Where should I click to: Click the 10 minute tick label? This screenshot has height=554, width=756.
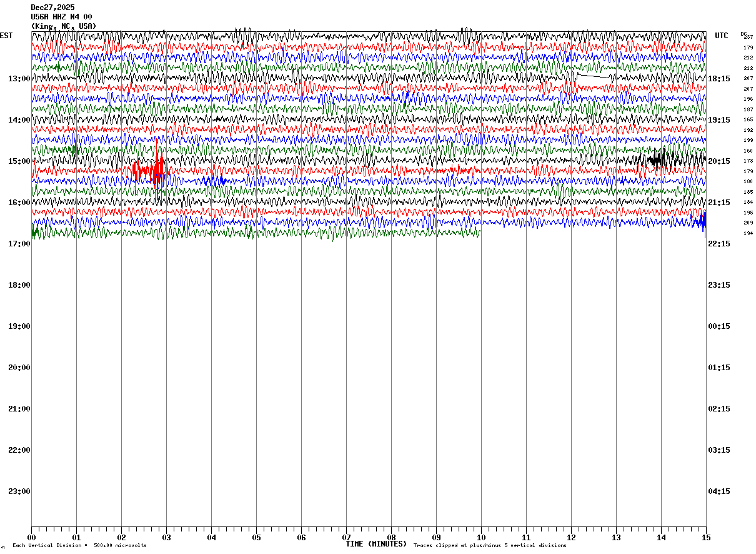click(481, 537)
